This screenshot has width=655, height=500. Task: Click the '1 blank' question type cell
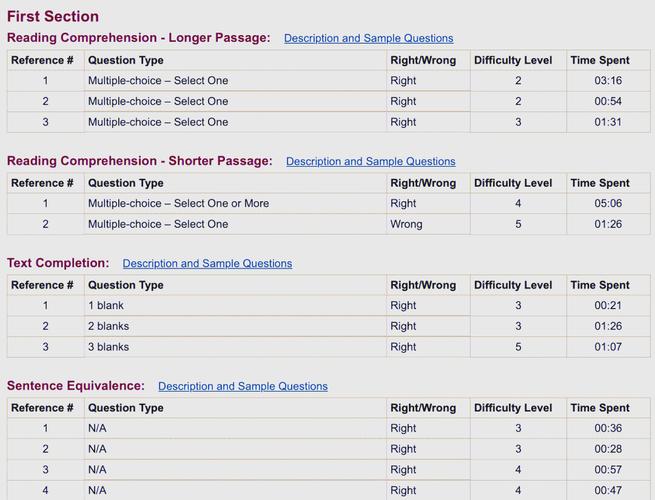tap(106, 305)
